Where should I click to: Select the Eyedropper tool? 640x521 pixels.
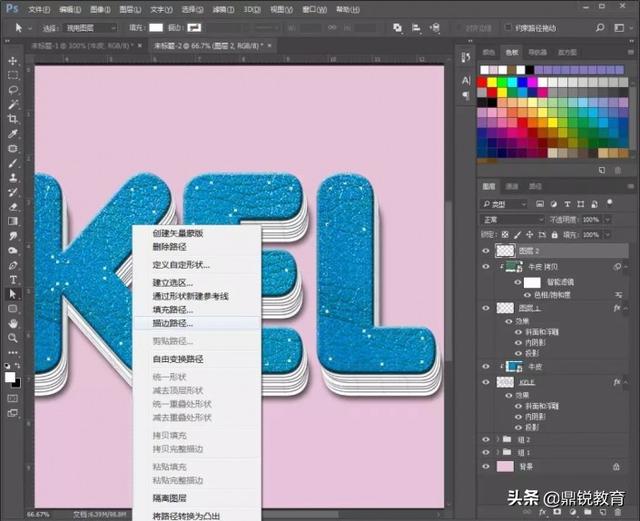pyautogui.click(x=13, y=134)
